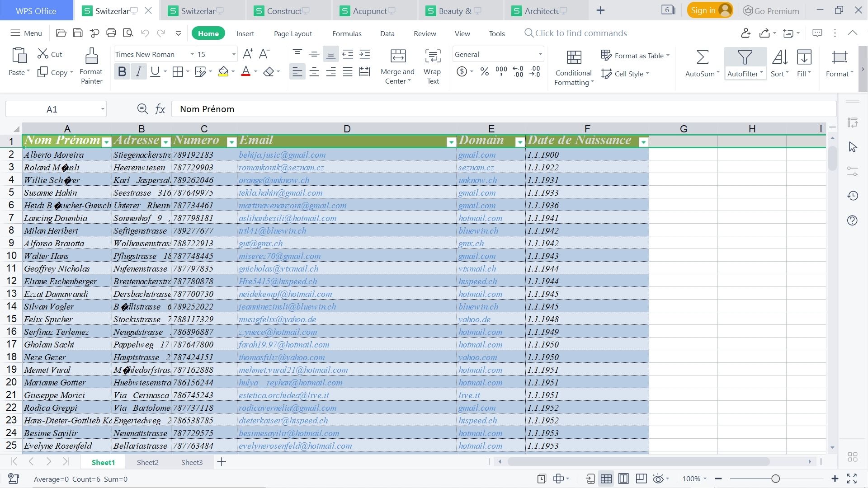This screenshot has height=488, width=868.
Task: Open the Sheet2 tab
Action: point(147,462)
